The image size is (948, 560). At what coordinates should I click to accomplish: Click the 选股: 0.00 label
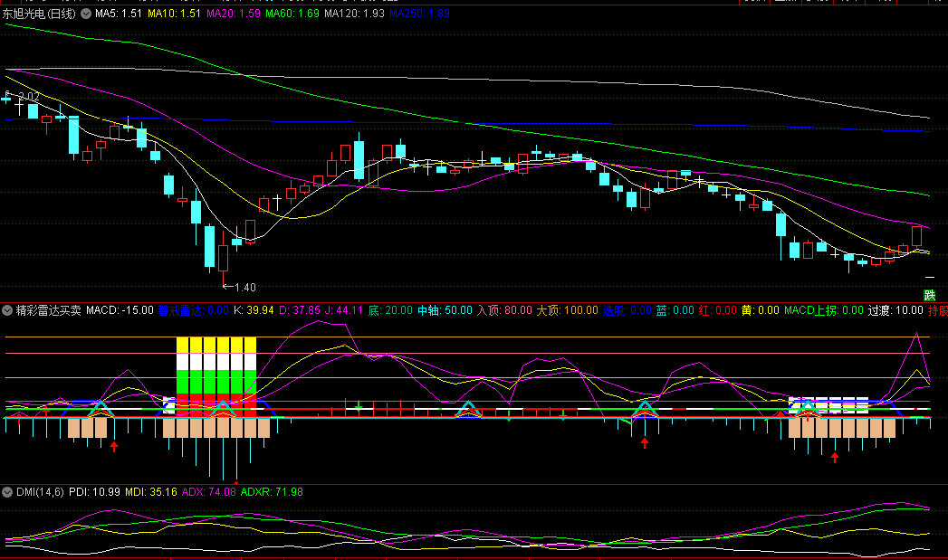pos(627,310)
